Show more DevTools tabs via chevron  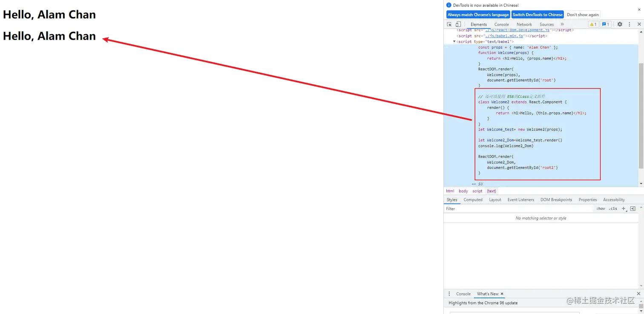562,24
